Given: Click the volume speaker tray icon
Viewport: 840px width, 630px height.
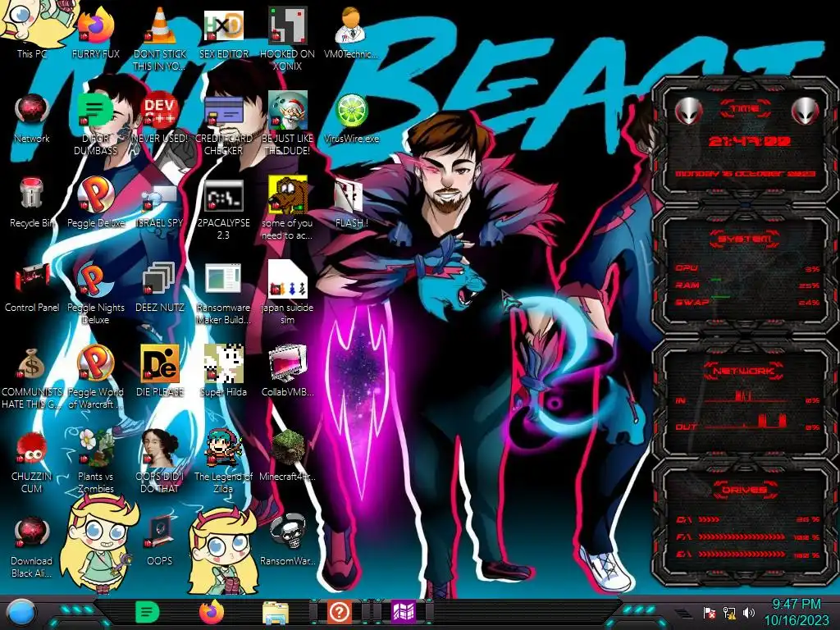Looking at the screenshot, I should click(748, 612).
